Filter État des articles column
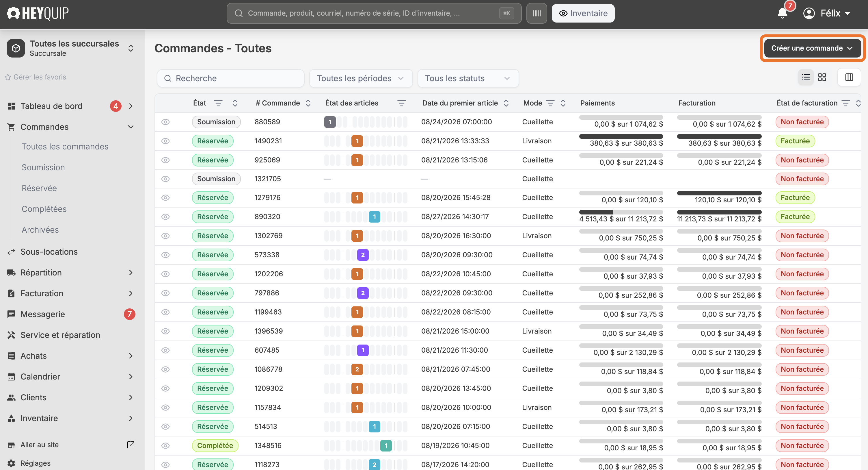Screen dimensions: 868x470 [x=401, y=103]
